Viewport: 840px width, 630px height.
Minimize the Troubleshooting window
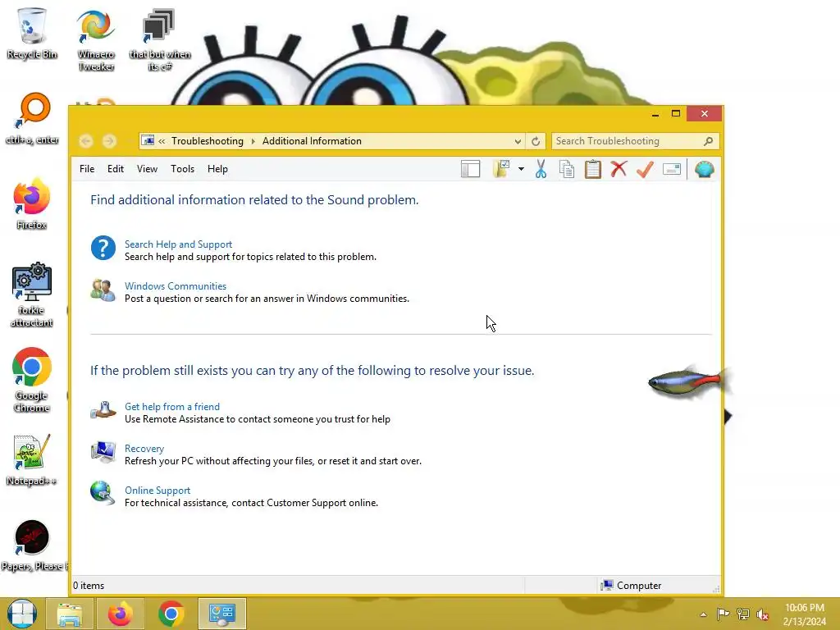point(655,113)
